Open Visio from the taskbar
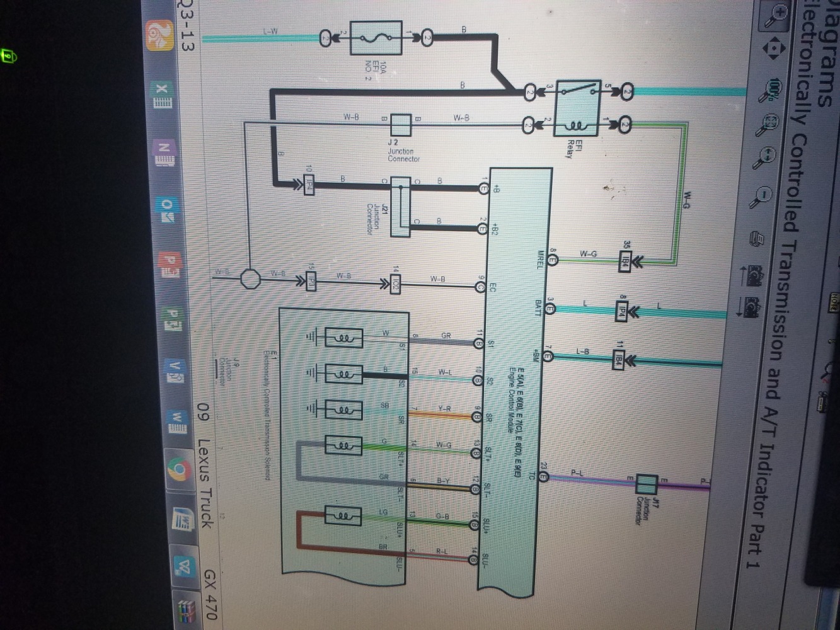840x630 pixels. 175,370
